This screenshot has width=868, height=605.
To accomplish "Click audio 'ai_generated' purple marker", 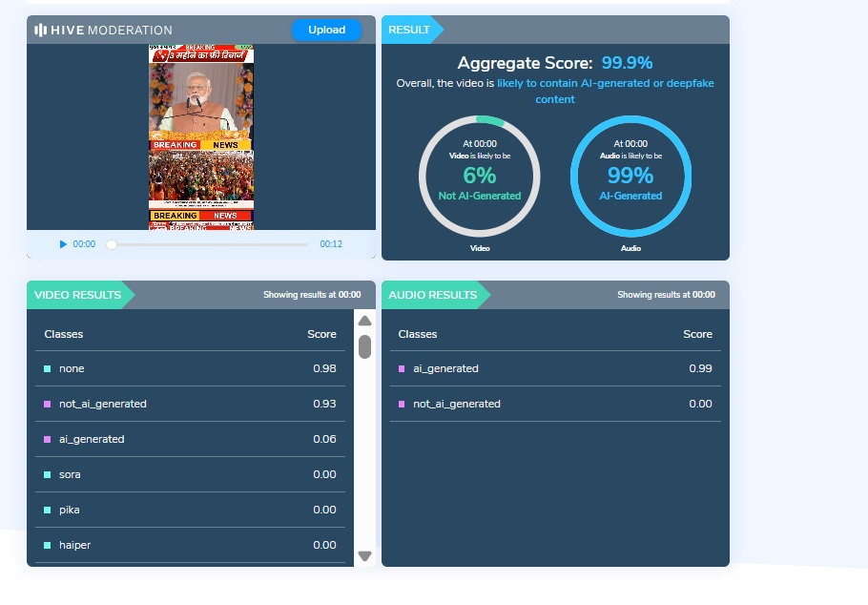I will click(x=402, y=368).
